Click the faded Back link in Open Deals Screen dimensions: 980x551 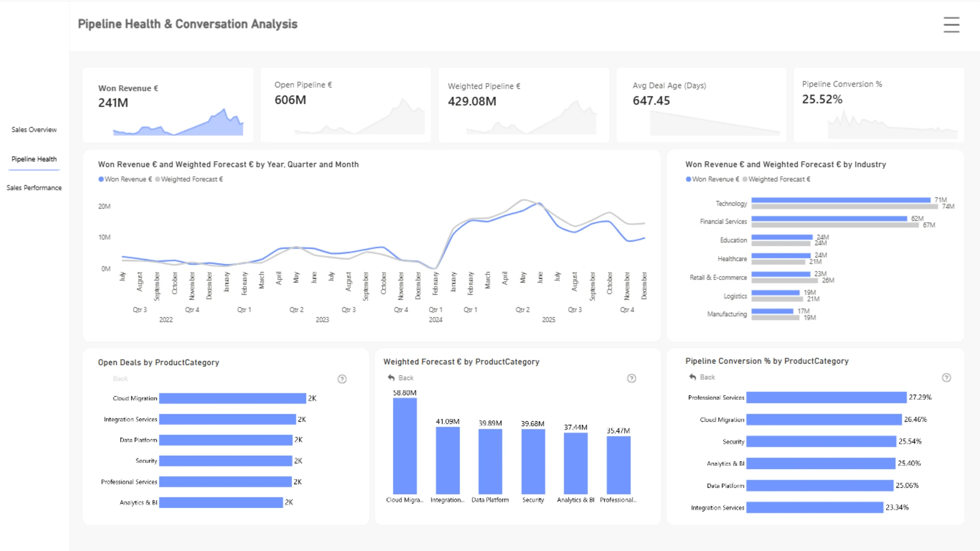tap(120, 379)
